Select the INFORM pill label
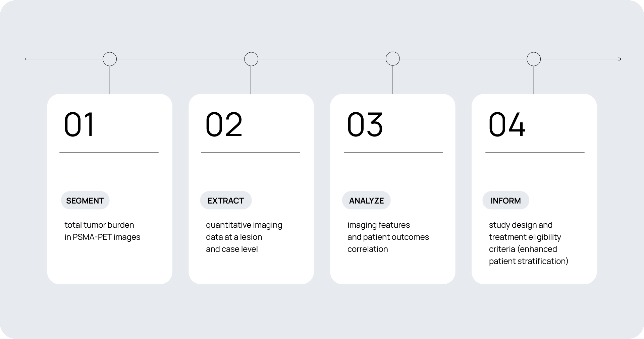The image size is (644, 339). [505, 201]
